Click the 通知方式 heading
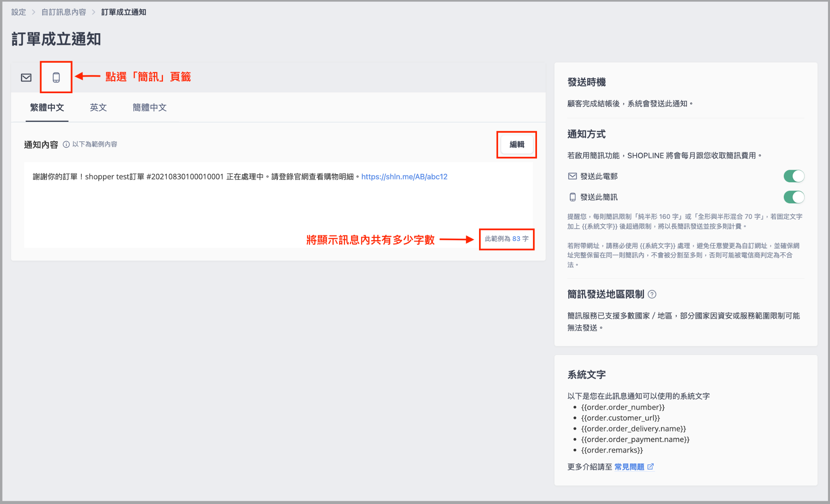Viewport: 830px width, 504px height. [x=586, y=134]
